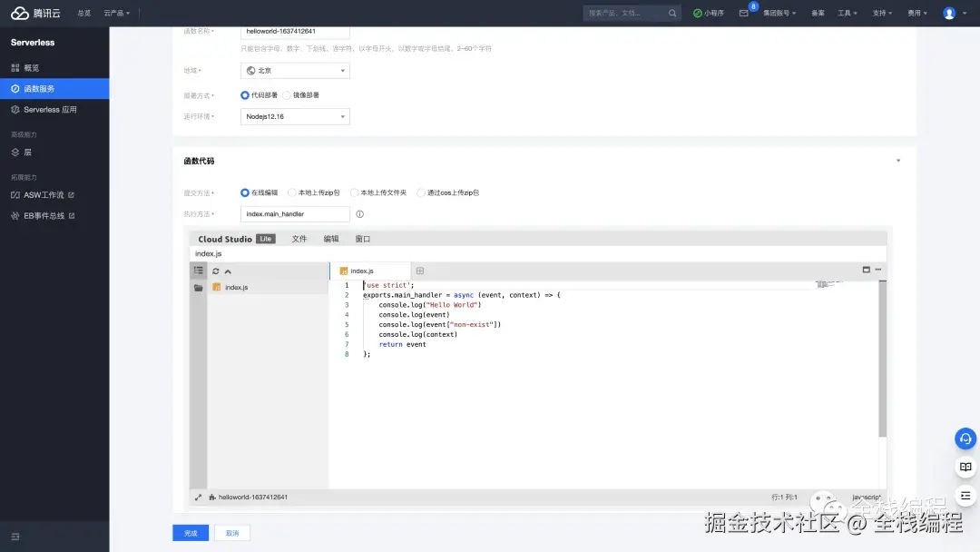Open the 编辑 menu in Cloud Studio

(x=331, y=240)
